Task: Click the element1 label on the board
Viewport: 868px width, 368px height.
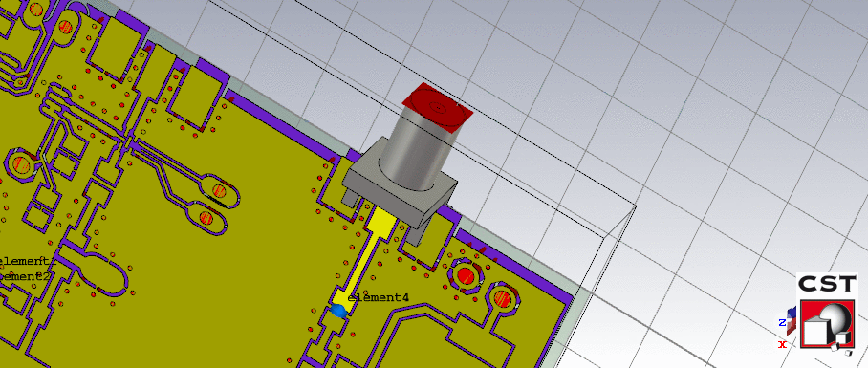Action: pos(28,261)
